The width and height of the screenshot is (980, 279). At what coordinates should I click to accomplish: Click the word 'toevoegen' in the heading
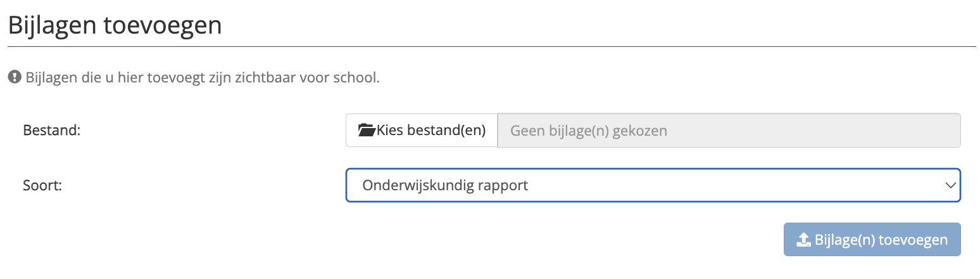click(168, 26)
